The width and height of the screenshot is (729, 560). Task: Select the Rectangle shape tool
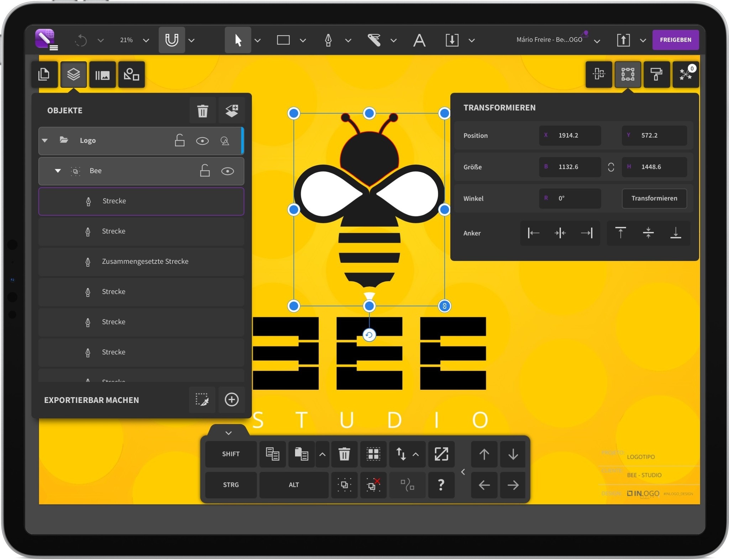pos(282,40)
